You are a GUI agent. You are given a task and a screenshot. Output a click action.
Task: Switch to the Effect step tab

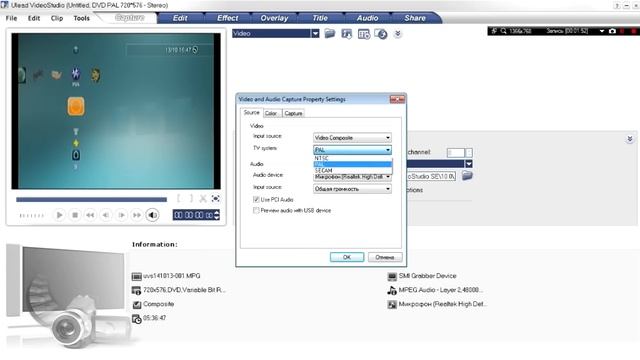pos(227,18)
